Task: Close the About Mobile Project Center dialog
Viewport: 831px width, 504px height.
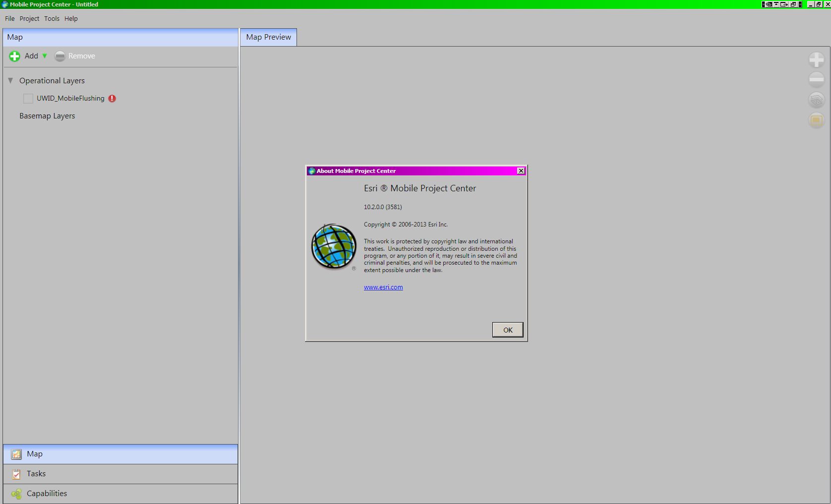Action: pos(521,171)
